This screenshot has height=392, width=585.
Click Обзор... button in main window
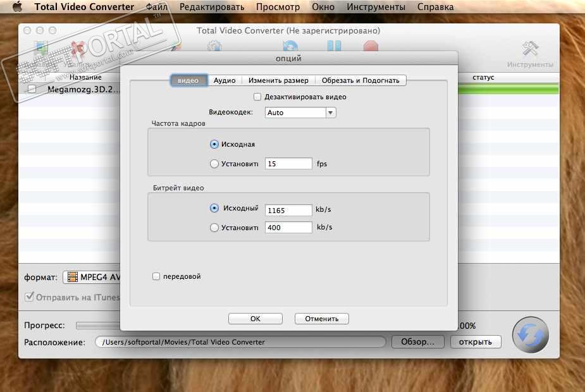(418, 341)
